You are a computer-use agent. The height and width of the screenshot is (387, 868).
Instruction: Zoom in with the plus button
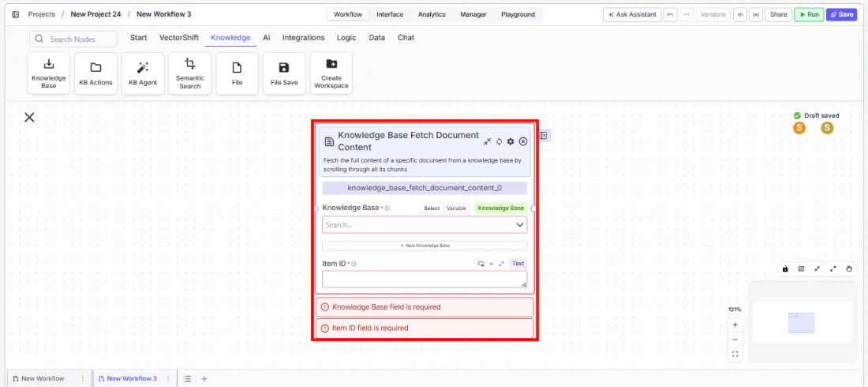click(x=735, y=325)
